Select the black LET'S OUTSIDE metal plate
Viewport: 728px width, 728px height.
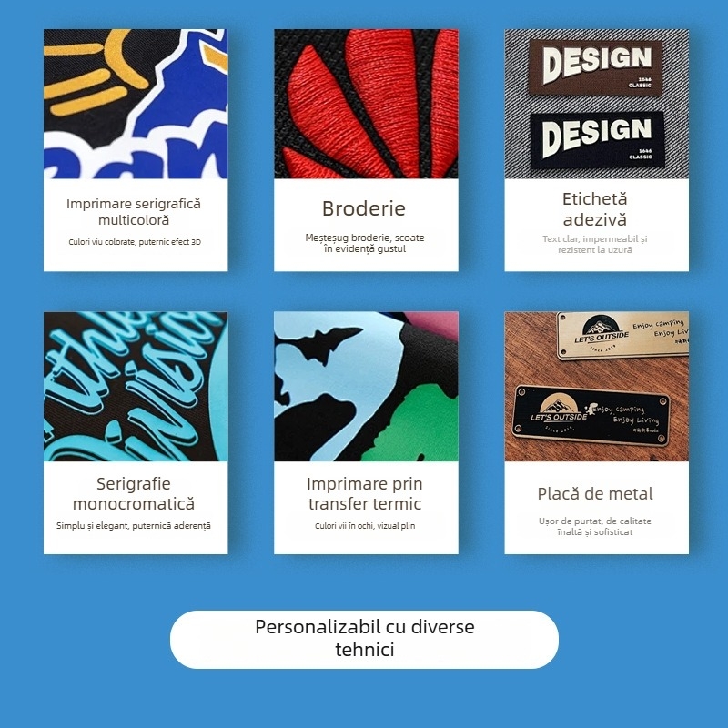[591, 415]
